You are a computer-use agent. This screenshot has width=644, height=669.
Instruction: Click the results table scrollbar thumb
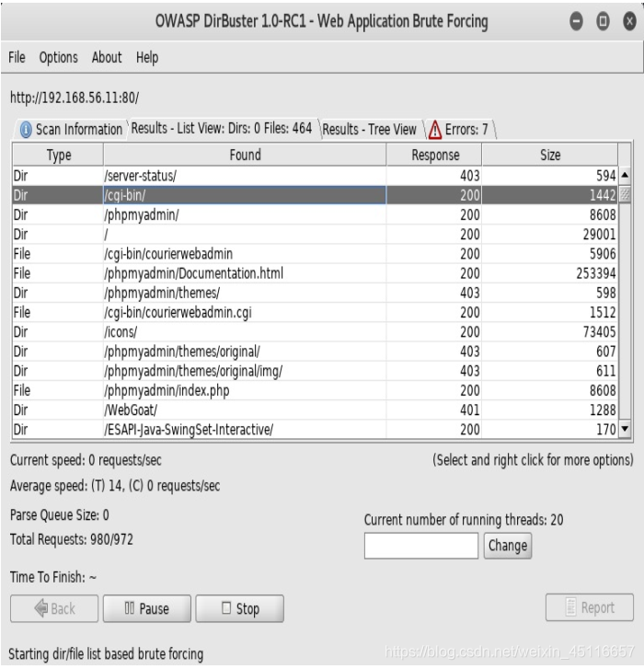click(x=625, y=195)
